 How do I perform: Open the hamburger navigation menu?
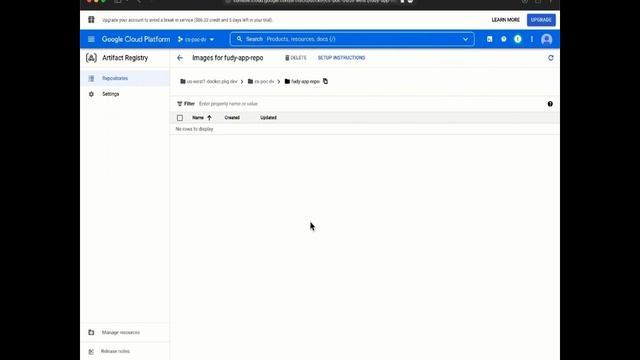click(x=91, y=39)
